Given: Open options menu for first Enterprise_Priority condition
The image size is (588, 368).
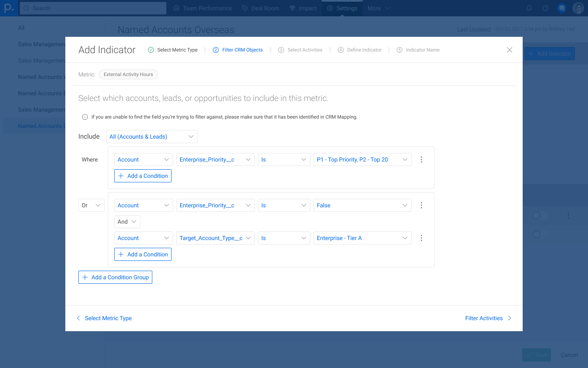Looking at the screenshot, I should pos(421,159).
